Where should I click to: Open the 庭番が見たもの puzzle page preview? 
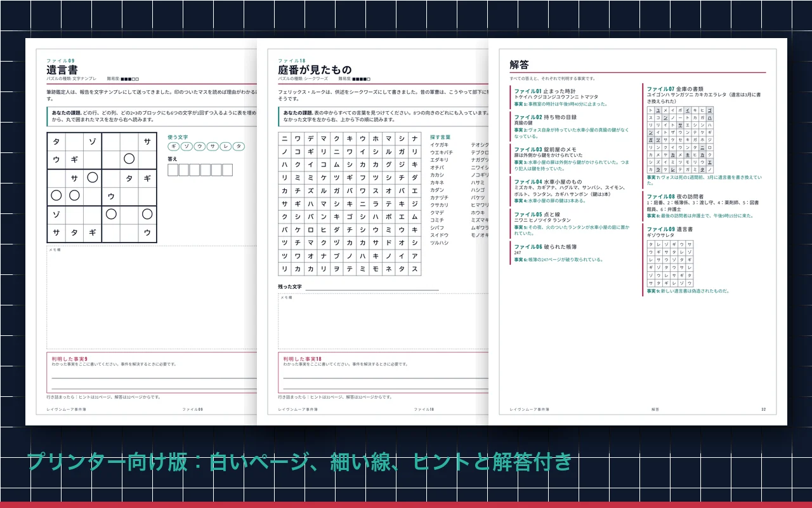[x=373, y=232]
